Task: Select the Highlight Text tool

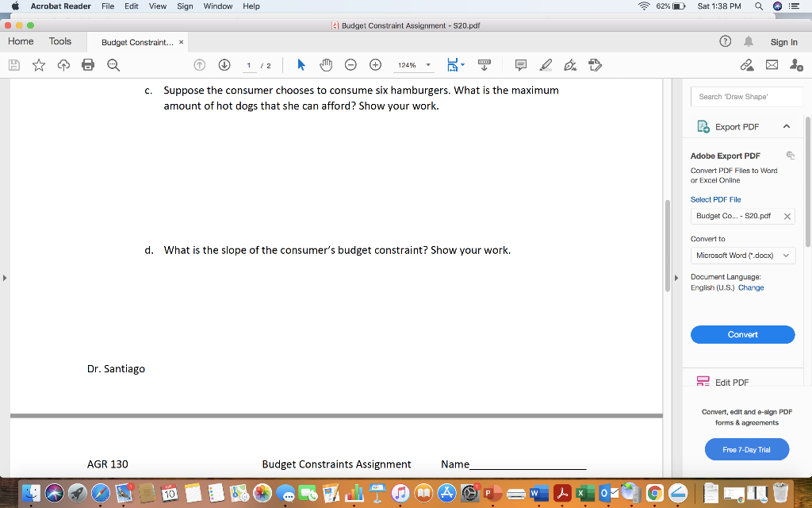Action: pos(546,65)
